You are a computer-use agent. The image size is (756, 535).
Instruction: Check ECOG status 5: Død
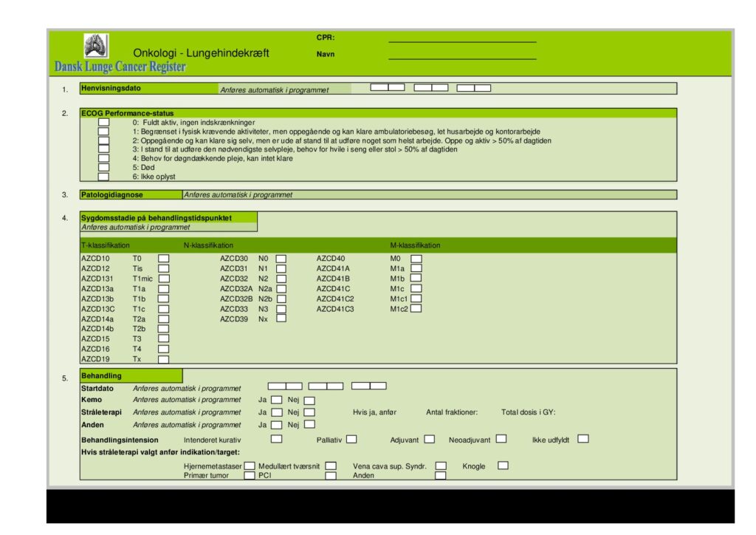click(x=103, y=168)
